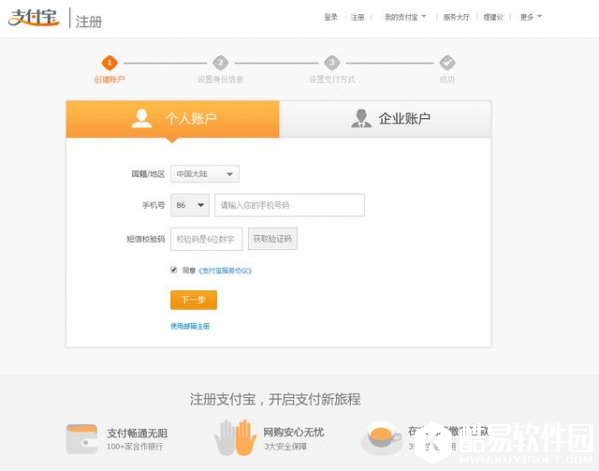Open the 86 country code dropdown
Viewport: 599px width, 471px height.
pos(190,205)
